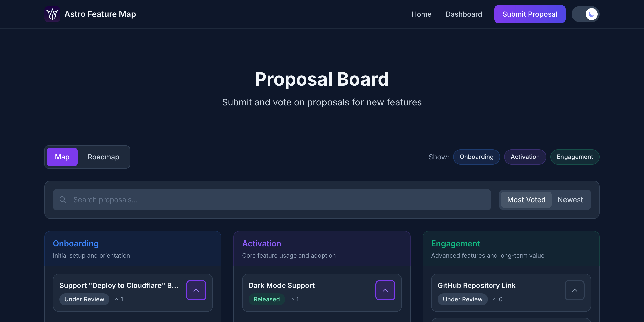Go to the Dashboard page

coord(464,14)
